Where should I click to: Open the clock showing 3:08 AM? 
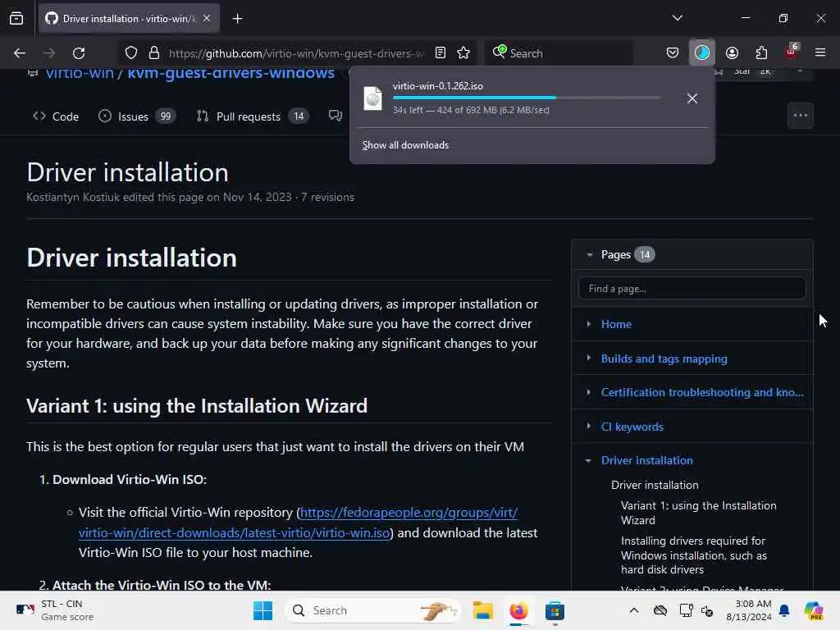click(x=748, y=610)
